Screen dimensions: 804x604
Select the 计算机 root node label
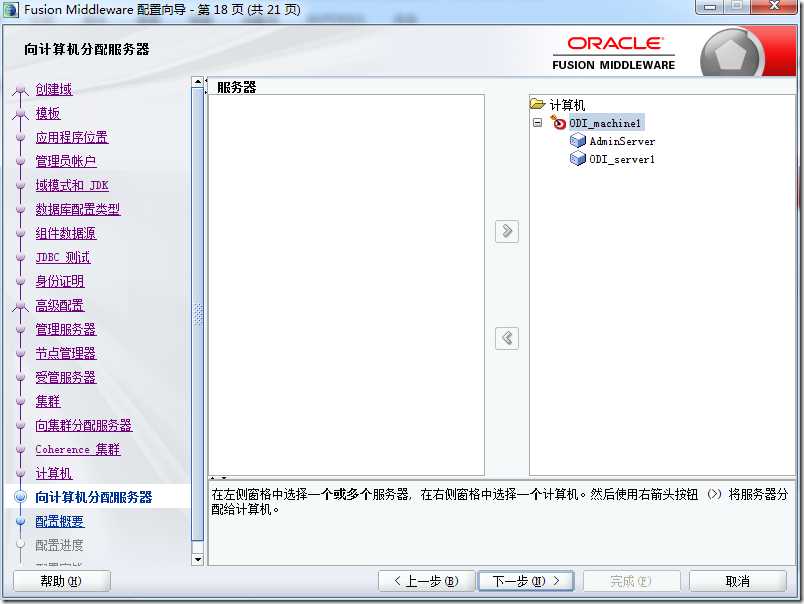(567, 105)
